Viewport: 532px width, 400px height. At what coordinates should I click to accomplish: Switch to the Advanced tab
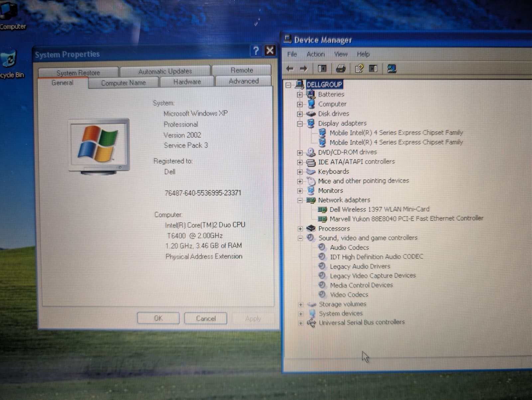[x=243, y=81]
